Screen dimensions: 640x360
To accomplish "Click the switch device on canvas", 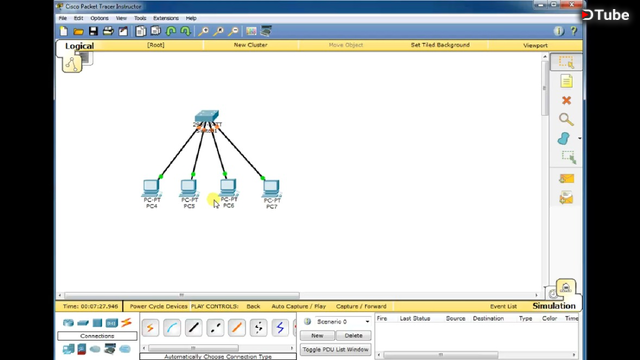I will point(207,116).
